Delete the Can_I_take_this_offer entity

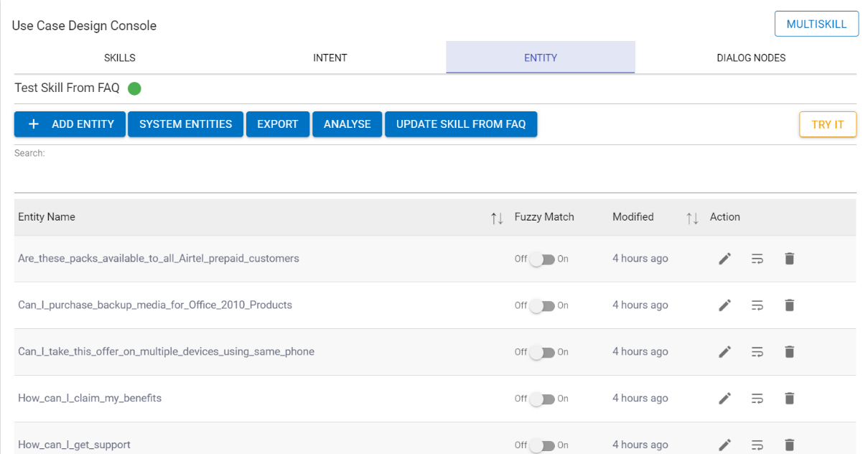tap(789, 352)
